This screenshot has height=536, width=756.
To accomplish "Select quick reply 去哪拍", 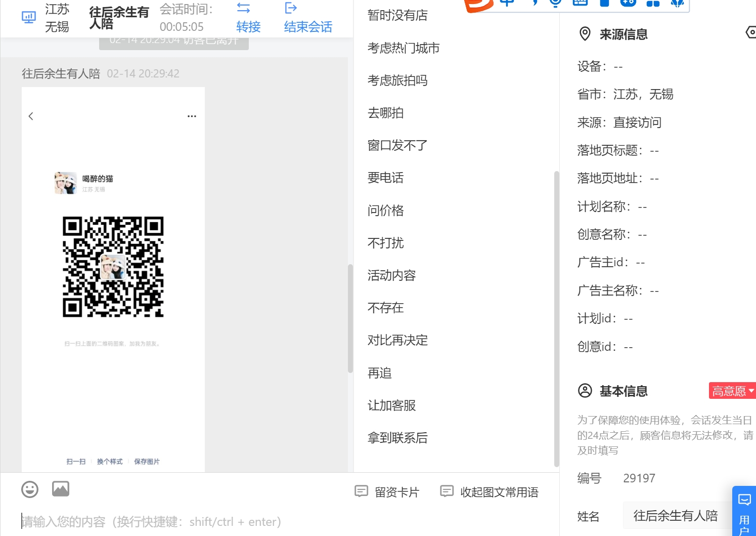I will tap(385, 113).
